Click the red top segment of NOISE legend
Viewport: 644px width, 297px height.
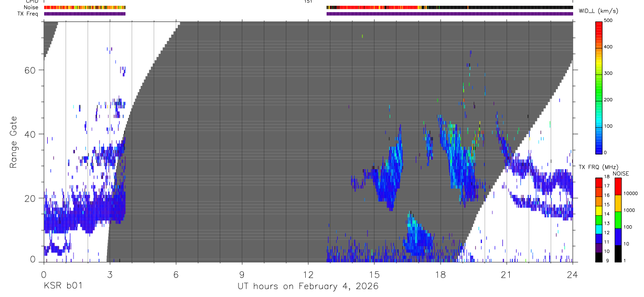tap(618, 186)
